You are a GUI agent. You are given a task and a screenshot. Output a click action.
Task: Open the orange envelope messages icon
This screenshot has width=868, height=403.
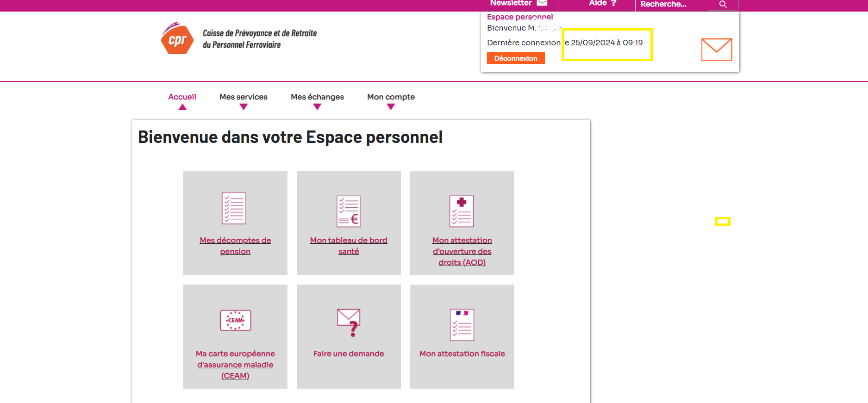click(x=716, y=50)
